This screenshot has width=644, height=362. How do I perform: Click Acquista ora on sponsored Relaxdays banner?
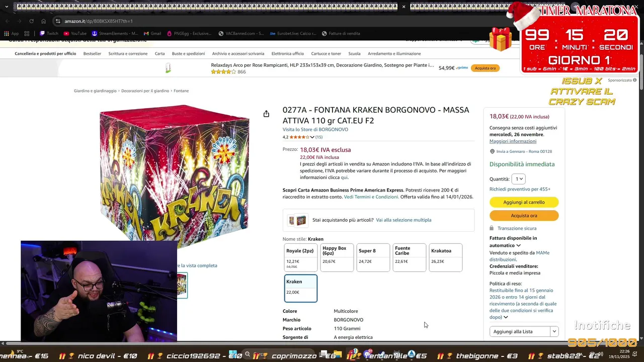click(x=485, y=68)
